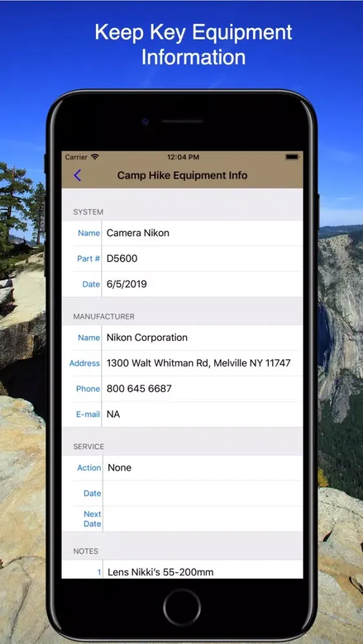The image size is (363, 644).
Task: Edit the part number field 'D5600'
Action: (x=202, y=258)
